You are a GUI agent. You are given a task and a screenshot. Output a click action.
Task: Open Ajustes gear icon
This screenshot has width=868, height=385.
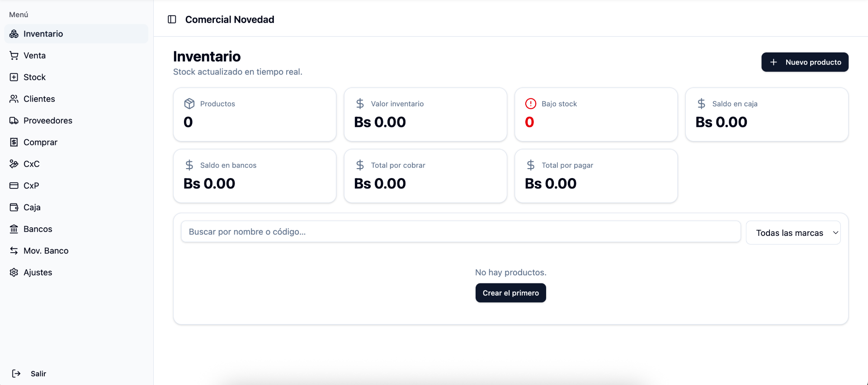14,272
